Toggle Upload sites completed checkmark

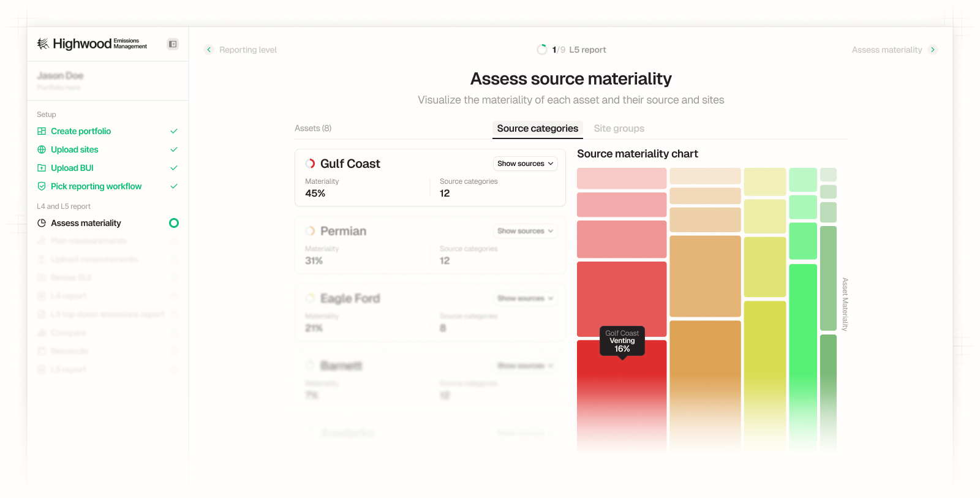174,149
